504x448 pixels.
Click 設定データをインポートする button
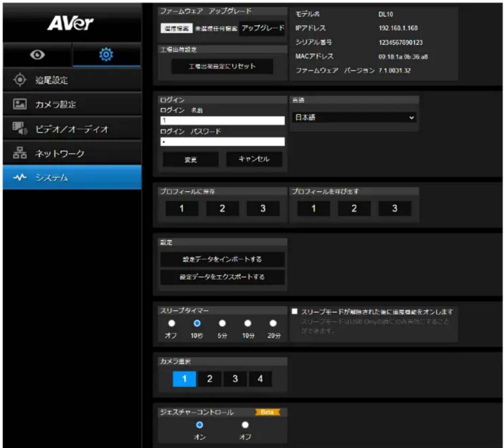pyautogui.click(x=222, y=259)
